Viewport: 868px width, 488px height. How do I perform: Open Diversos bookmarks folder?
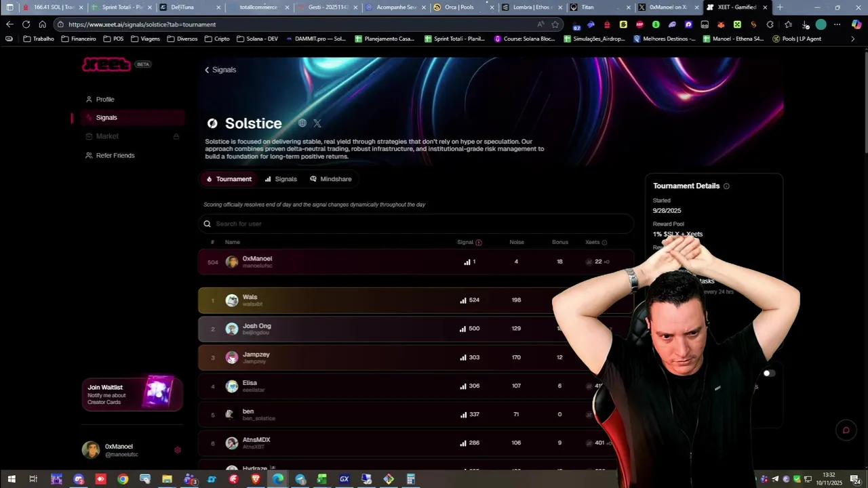(x=182, y=39)
